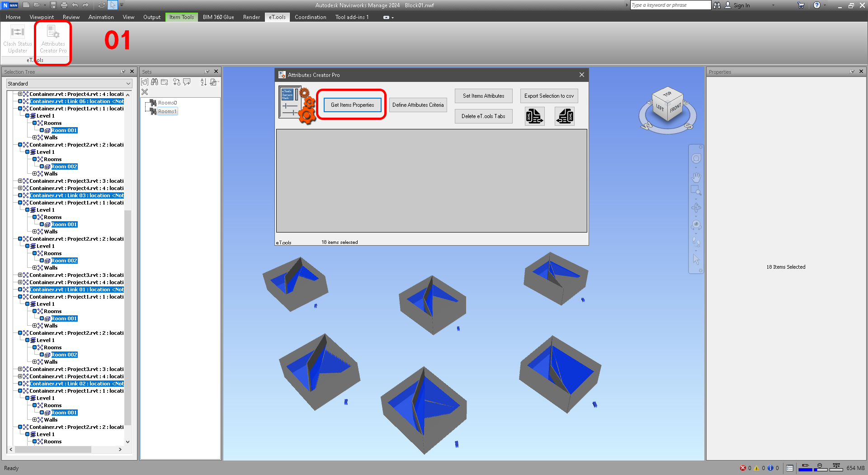This screenshot has width=868, height=475.
Task: Save the file with the floppy icon
Action: point(53,5)
